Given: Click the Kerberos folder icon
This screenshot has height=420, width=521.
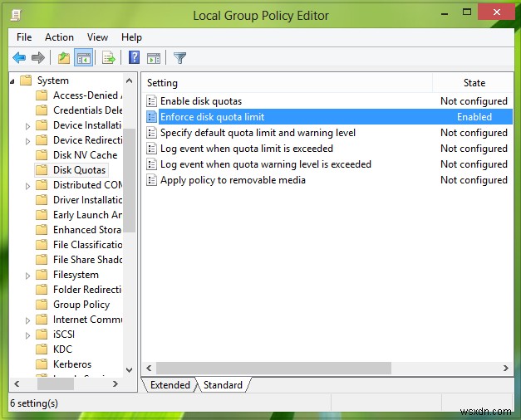Looking at the screenshot, I should tap(42, 364).
